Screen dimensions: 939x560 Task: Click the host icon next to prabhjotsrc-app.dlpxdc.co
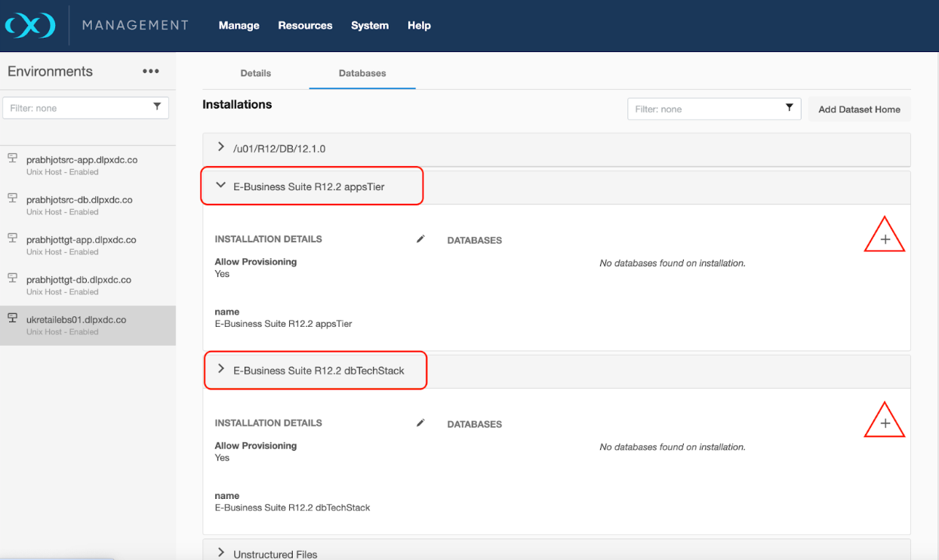point(12,158)
